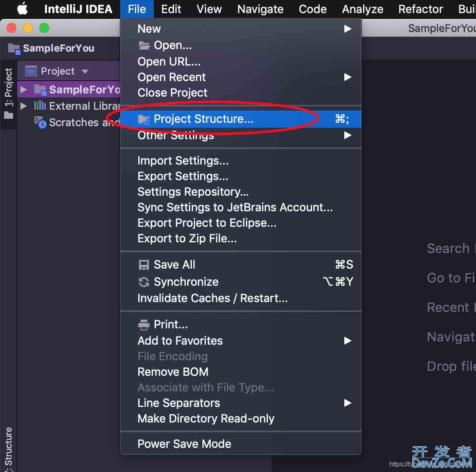Click the Print... label
This screenshot has height=472, width=476.
point(171,325)
